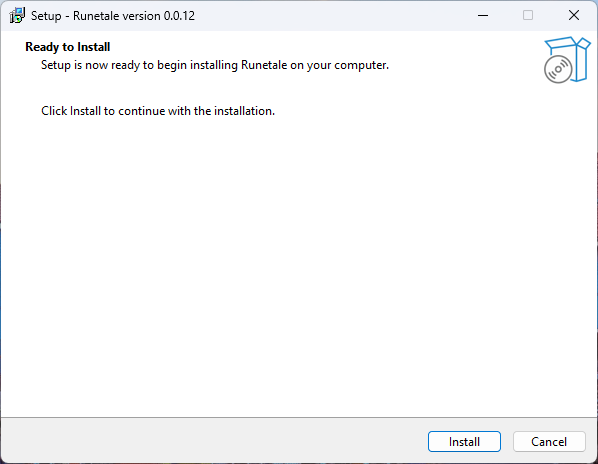Click the blank white content area

[299, 267]
